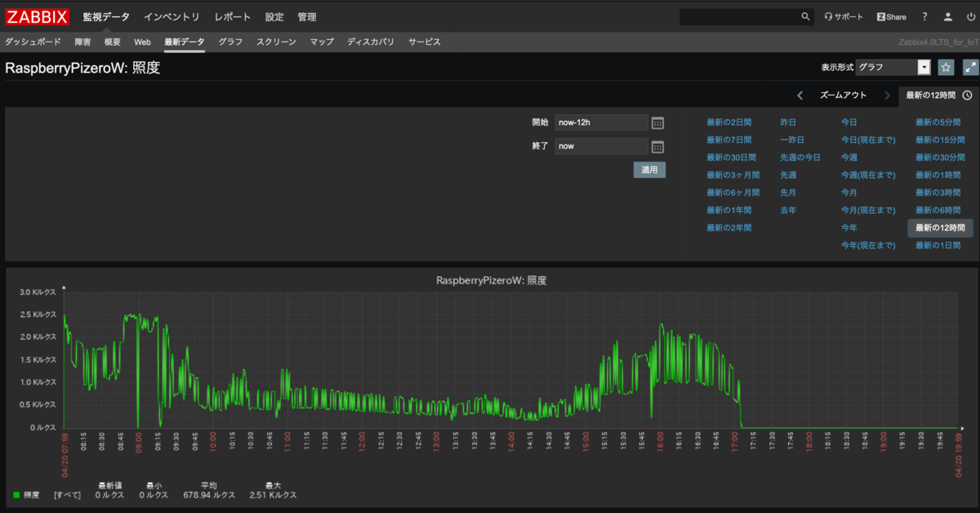
Task: Open the サポート support link
Action: (844, 16)
